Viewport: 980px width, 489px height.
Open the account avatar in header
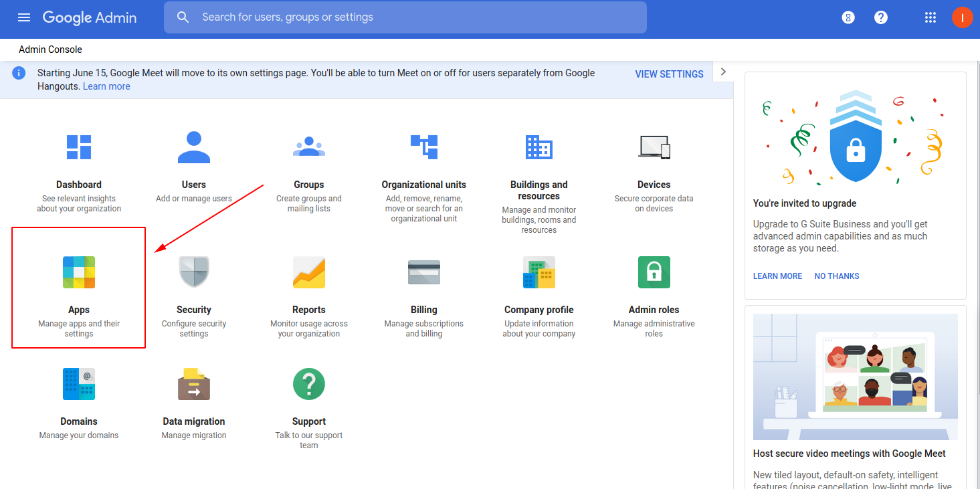tap(963, 17)
